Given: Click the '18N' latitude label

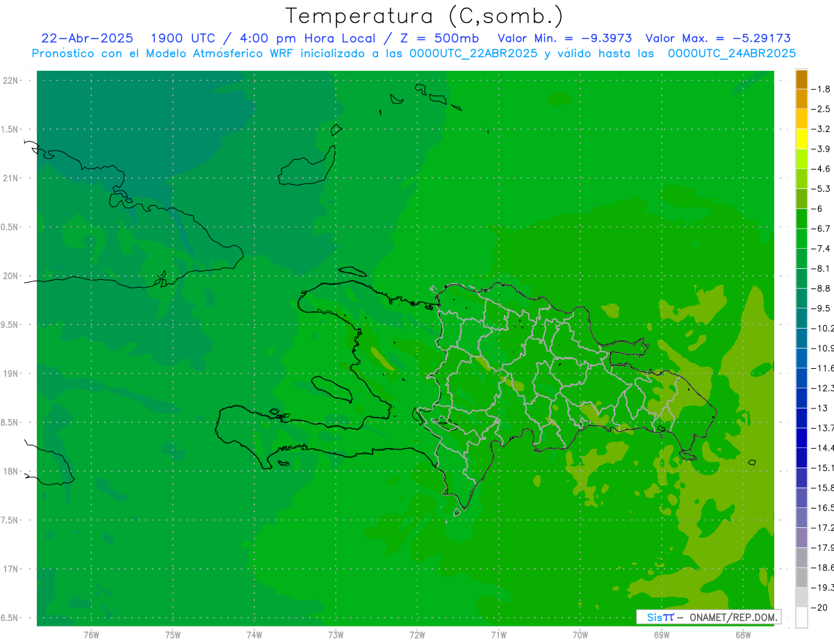Looking at the screenshot, I should (x=11, y=472).
